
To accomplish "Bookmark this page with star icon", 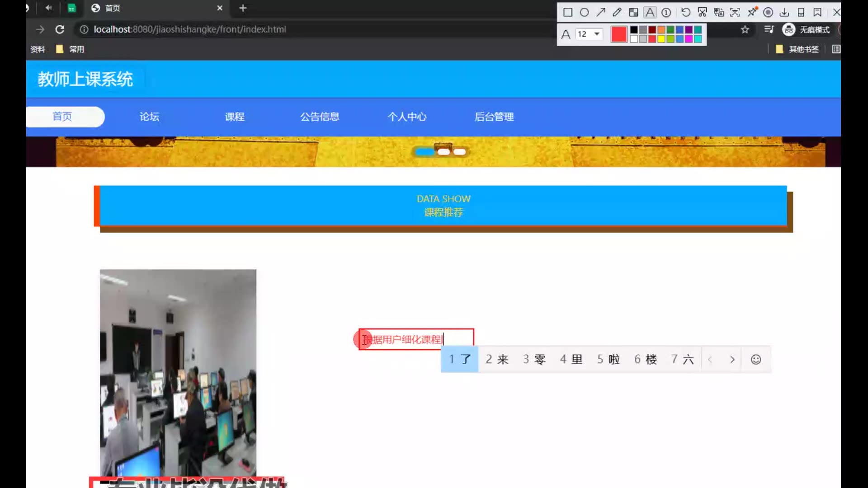I will (745, 30).
